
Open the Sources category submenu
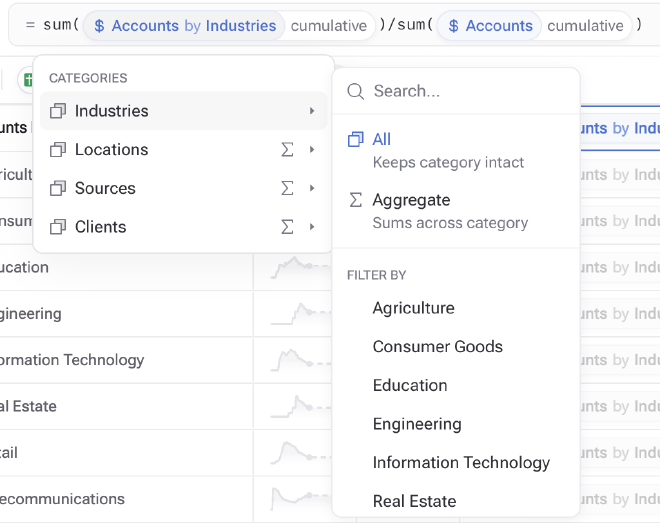183,188
